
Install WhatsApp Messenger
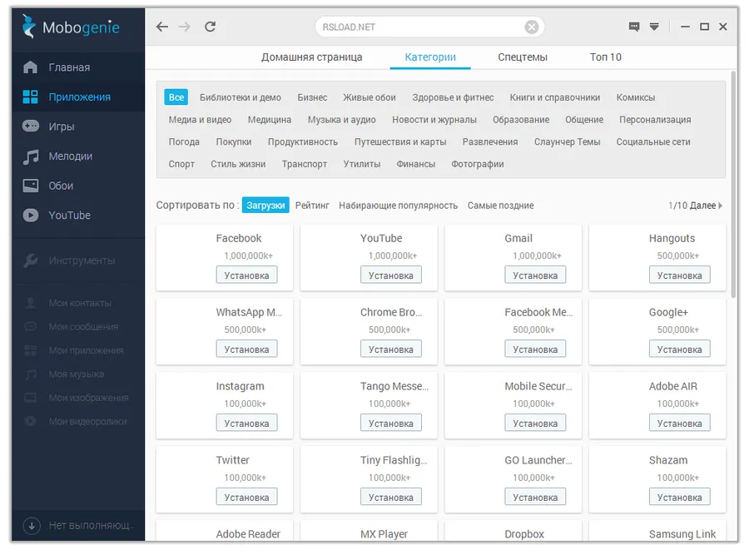tap(246, 349)
